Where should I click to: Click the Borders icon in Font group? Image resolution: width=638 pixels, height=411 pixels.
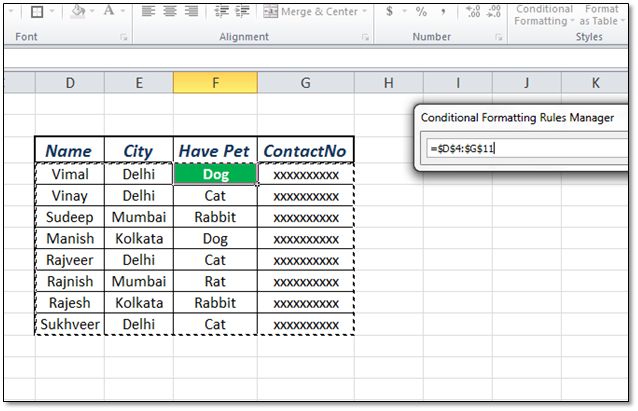coord(37,11)
